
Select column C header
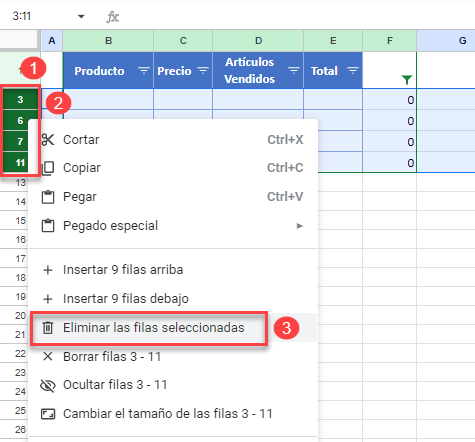point(183,41)
